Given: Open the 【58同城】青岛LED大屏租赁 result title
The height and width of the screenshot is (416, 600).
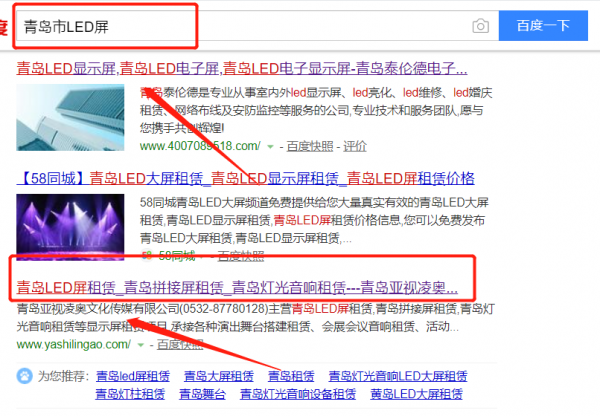Looking at the screenshot, I should pos(245,178).
